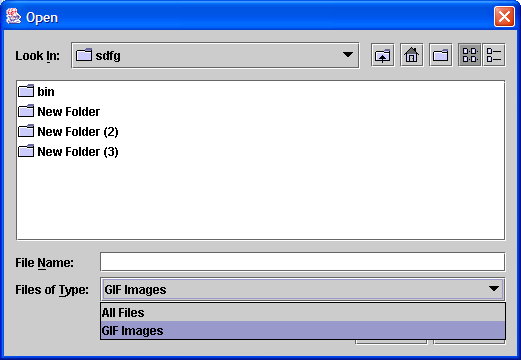This screenshot has height=360, width=521.
Task: Click the Up One Level folder icon
Action: click(383, 55)
